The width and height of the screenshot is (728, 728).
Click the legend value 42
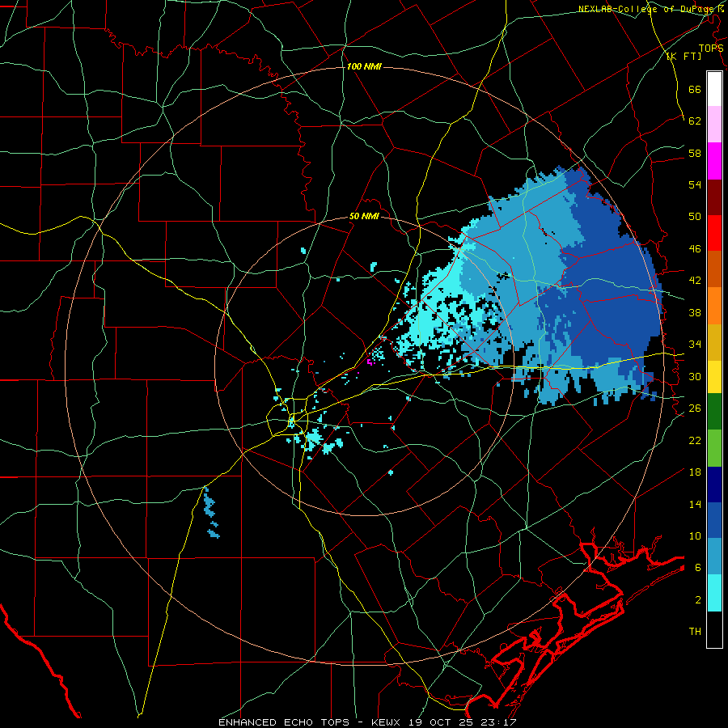(x=695, y=281)
